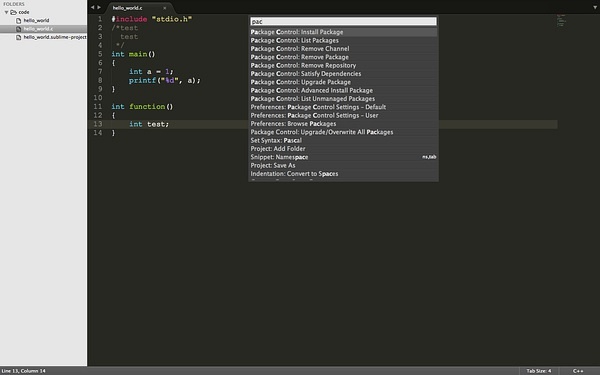Run Package Control: Satisfy Dependencies
The height and width of the screenshot is (375, 600).
(343, 74)
